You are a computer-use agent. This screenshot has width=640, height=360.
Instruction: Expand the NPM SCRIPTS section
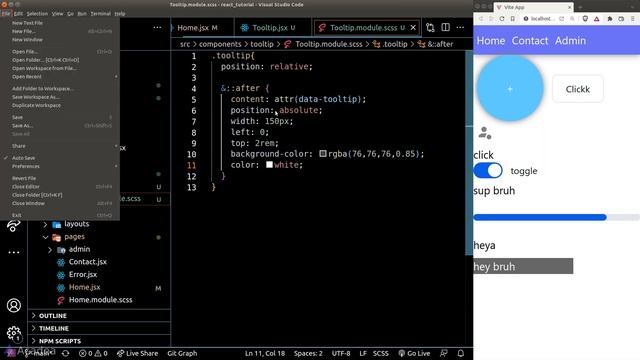[x=100, y=341]
